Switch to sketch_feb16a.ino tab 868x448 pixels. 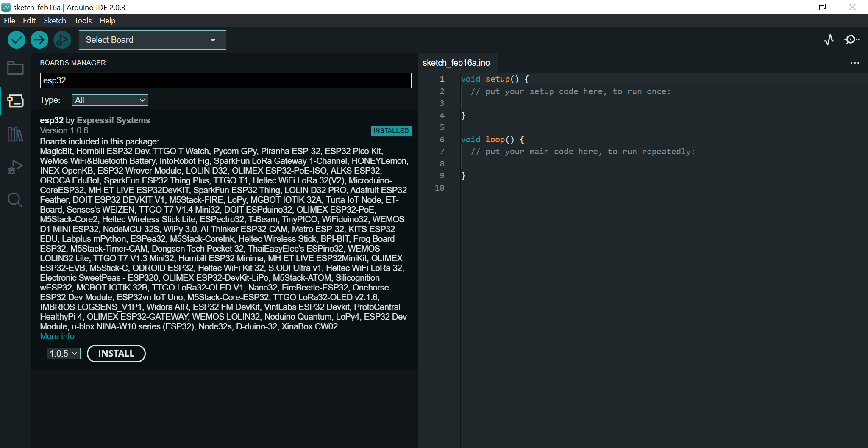point(456,63)
